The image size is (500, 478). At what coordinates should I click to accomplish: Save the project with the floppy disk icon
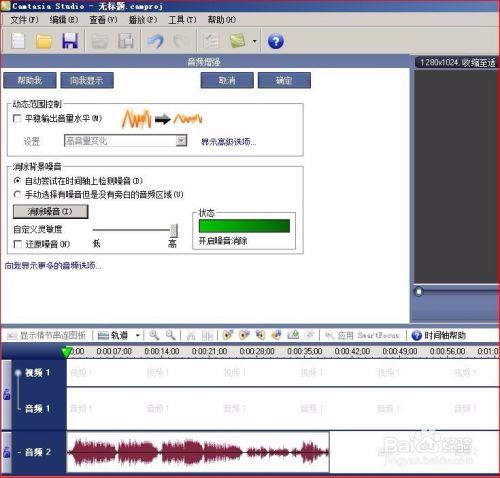coord(70,41)
